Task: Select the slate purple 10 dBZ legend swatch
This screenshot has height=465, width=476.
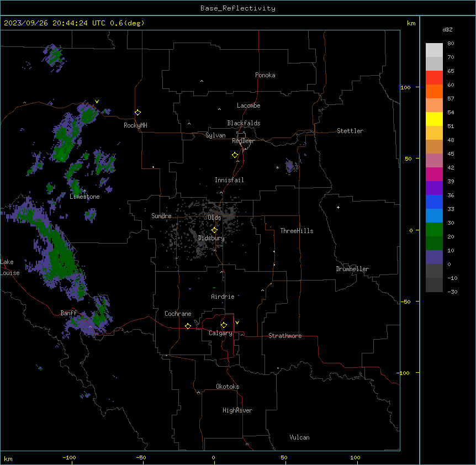Action: [x=434, y=257]
